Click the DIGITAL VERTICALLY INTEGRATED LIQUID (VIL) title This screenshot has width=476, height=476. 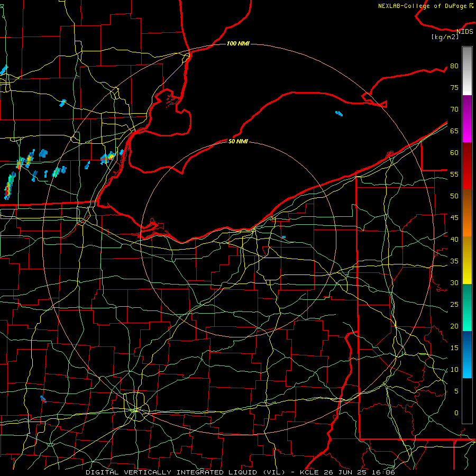tap(185, 472)
